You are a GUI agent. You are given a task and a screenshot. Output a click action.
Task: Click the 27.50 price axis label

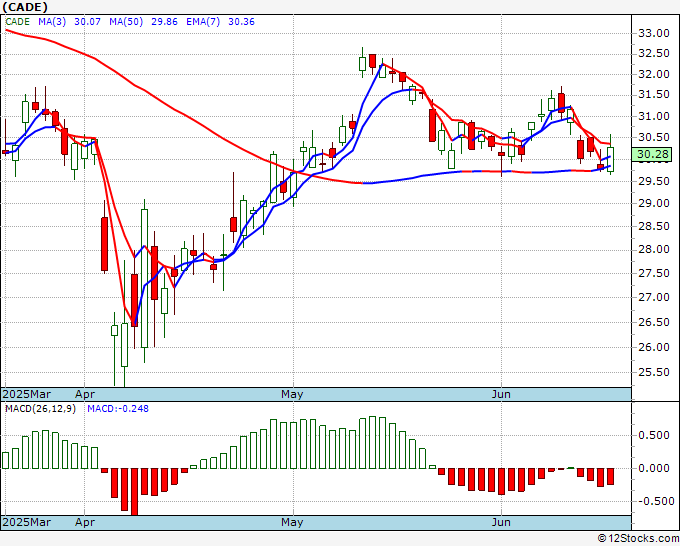654,274
